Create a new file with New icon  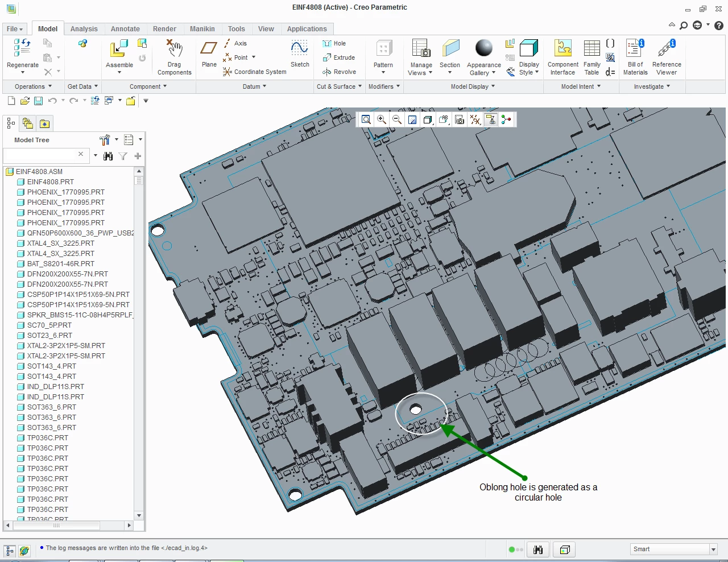point(11,101)
